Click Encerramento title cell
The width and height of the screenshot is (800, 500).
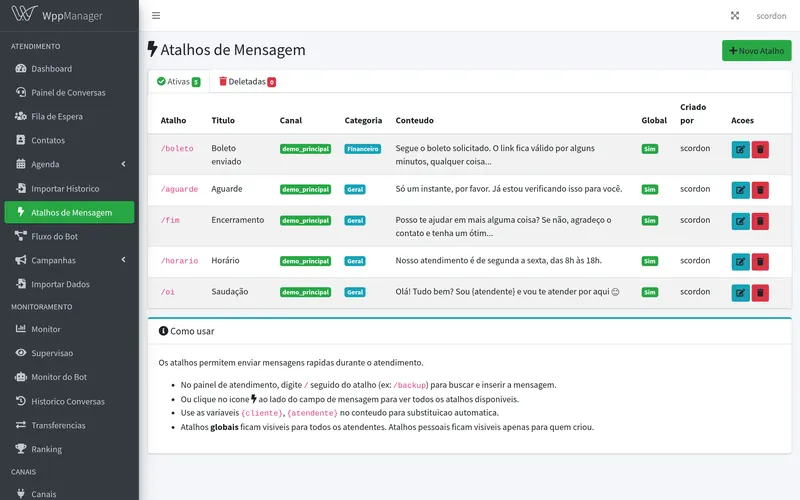pos(238,220)
